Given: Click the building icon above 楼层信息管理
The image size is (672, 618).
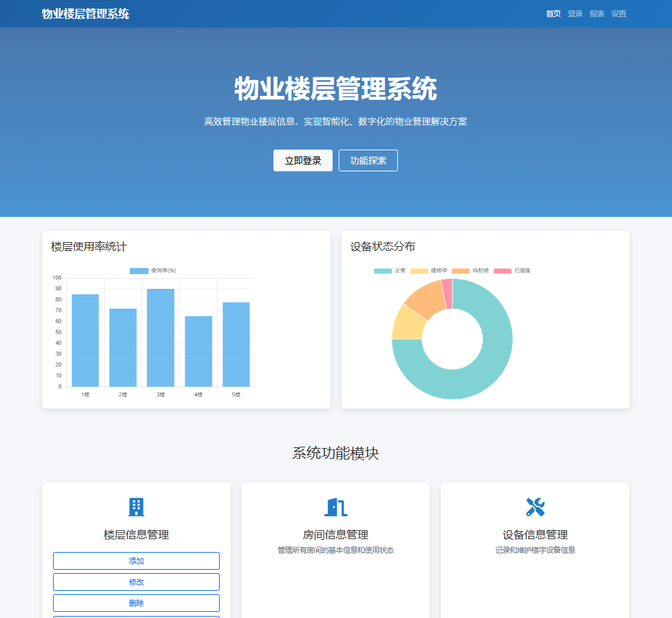Looking at the screenshot, I should point(135,507).
